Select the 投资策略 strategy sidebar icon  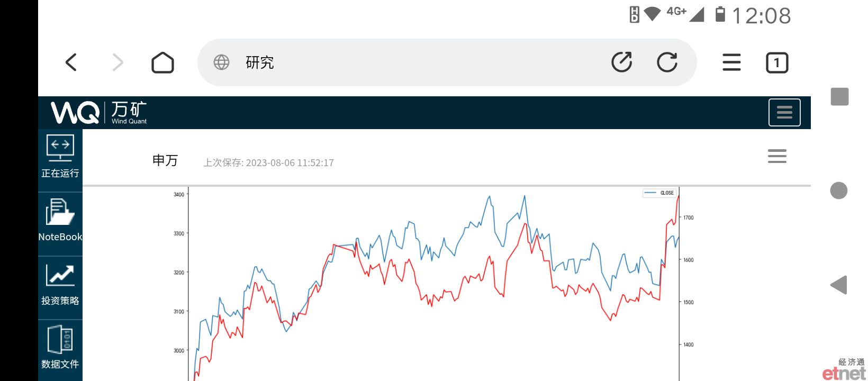click(60, 284)
